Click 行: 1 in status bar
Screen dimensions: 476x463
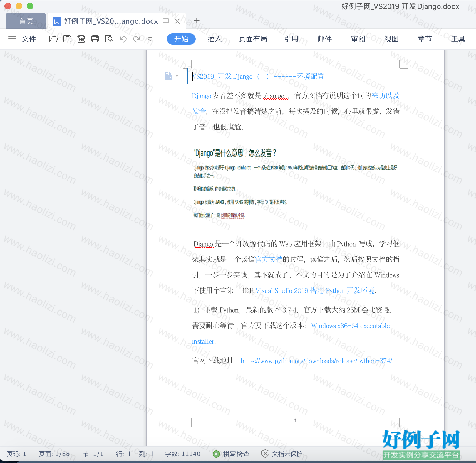coord(123,454)
